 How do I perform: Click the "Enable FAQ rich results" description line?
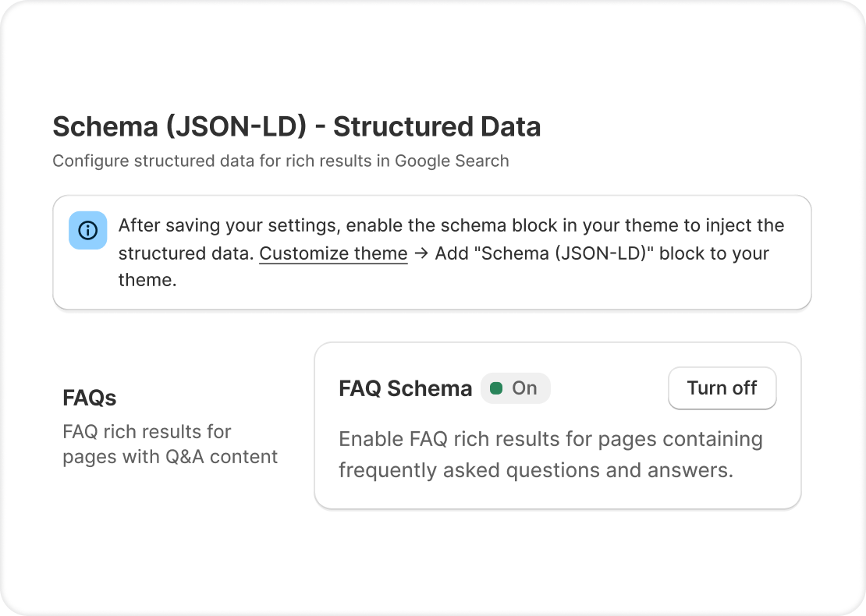tap(550, 439)
